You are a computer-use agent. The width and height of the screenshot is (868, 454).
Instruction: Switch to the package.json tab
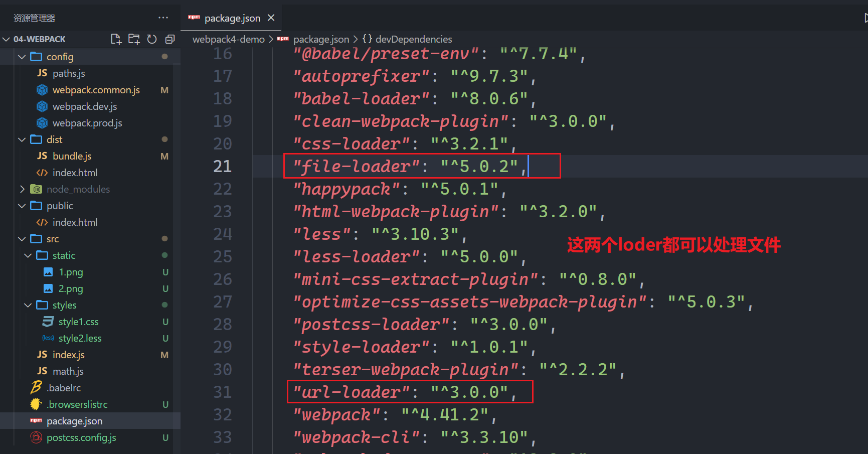click(x=232, y=18)
